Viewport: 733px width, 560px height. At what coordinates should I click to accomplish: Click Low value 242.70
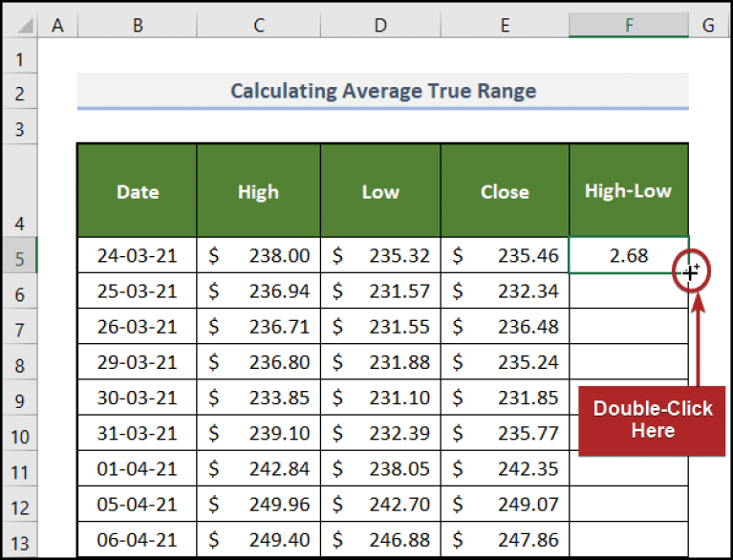(380, 504)
